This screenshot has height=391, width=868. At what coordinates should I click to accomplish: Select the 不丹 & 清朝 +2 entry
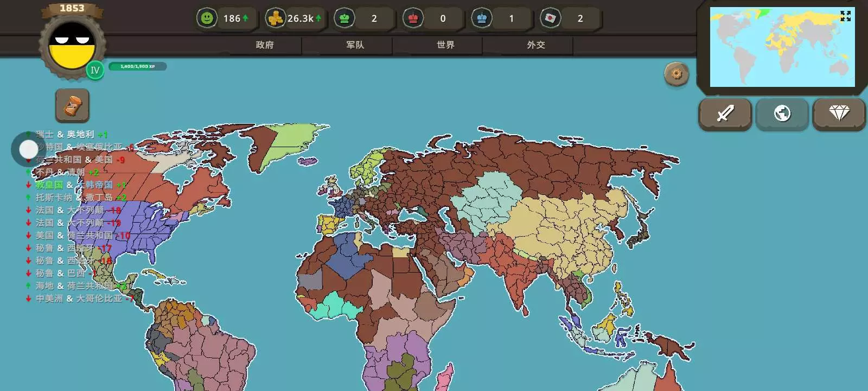click(62, 172)
